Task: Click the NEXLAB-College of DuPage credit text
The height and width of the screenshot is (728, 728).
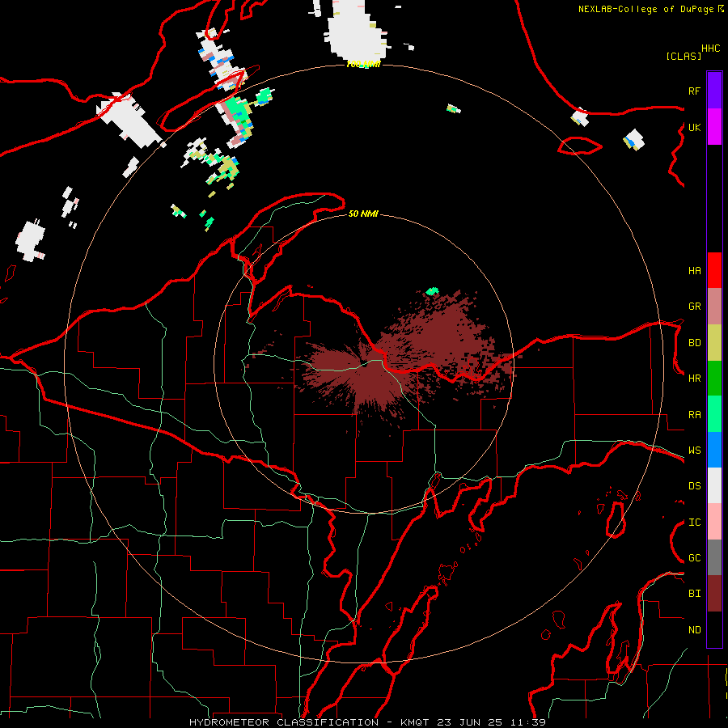Action: 645,9
